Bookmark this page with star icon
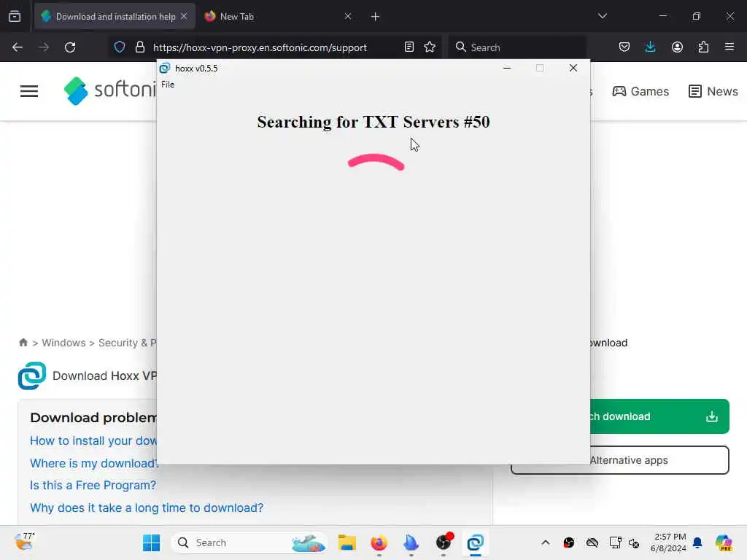747x560 pixels. [x=430, y=47]
